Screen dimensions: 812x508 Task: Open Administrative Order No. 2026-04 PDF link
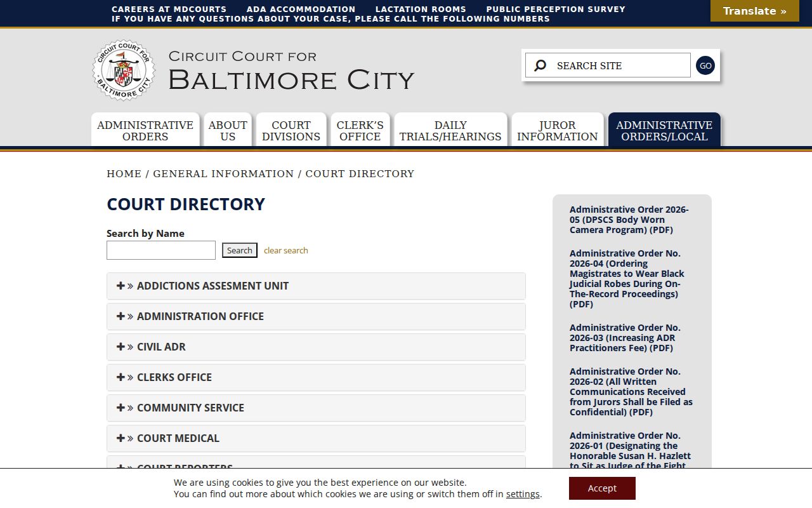627,279
